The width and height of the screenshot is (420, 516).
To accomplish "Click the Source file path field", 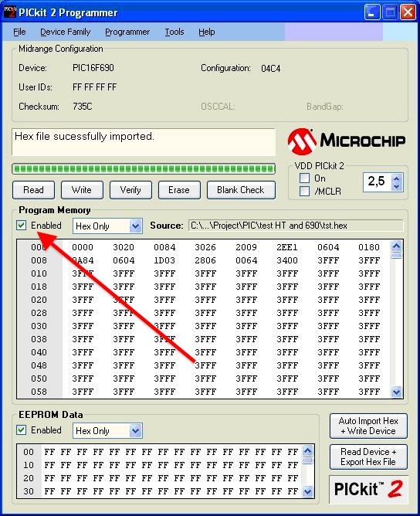I will 296,226.
